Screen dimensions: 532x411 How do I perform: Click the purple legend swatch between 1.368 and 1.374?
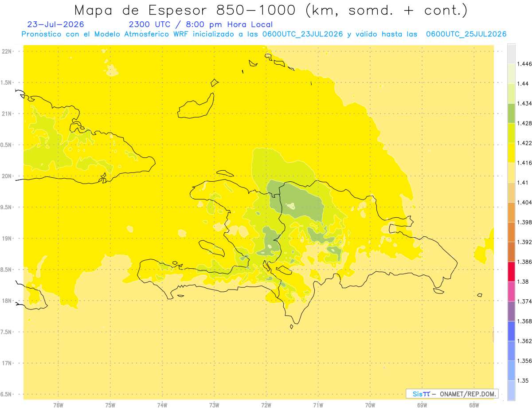(x=511, y=311)
